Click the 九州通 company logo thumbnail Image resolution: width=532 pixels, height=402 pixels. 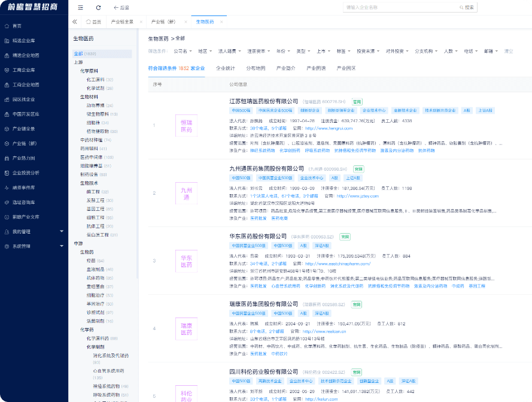(x=186, y=194)
